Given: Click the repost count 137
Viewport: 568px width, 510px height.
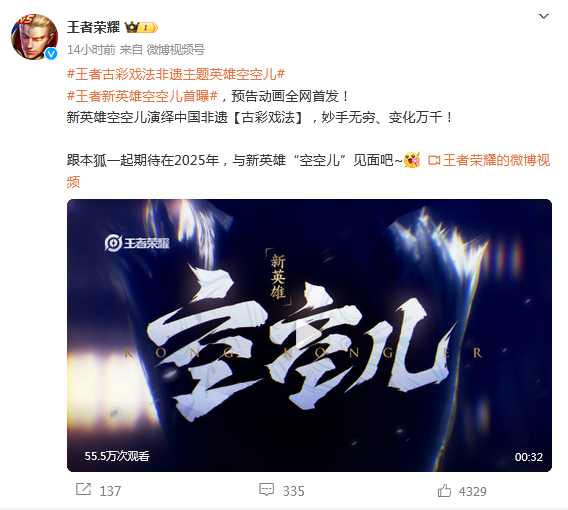Looking at the screenshot, I should [x=110, y=491].
